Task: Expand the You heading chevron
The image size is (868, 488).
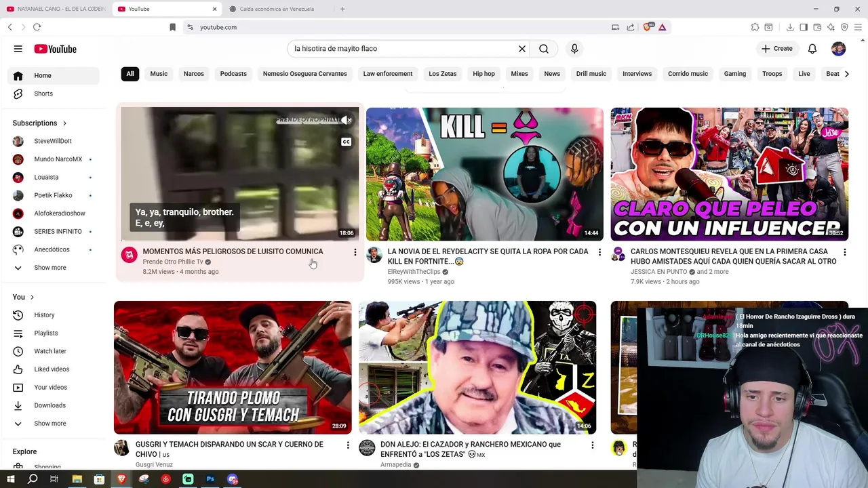Action: pyautogui.click(x=32, y=297)
